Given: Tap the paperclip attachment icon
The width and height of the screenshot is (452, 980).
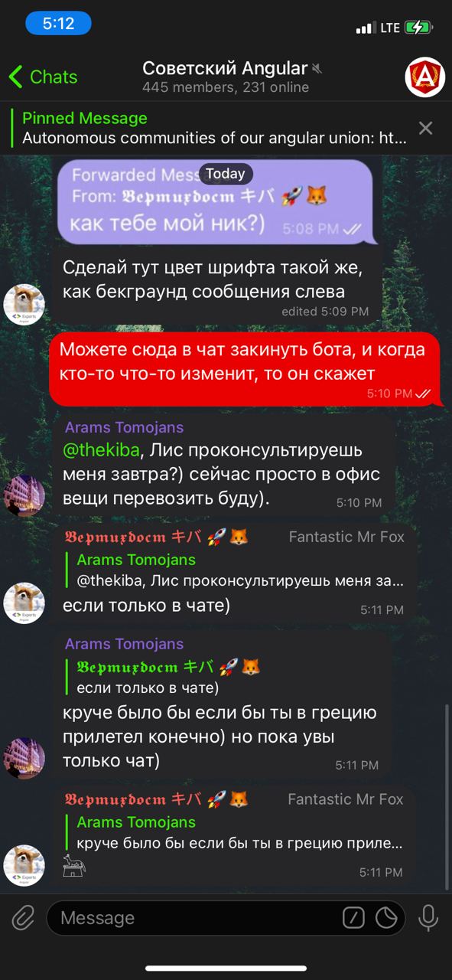Looking at the screenshot, I should [24, 917].
